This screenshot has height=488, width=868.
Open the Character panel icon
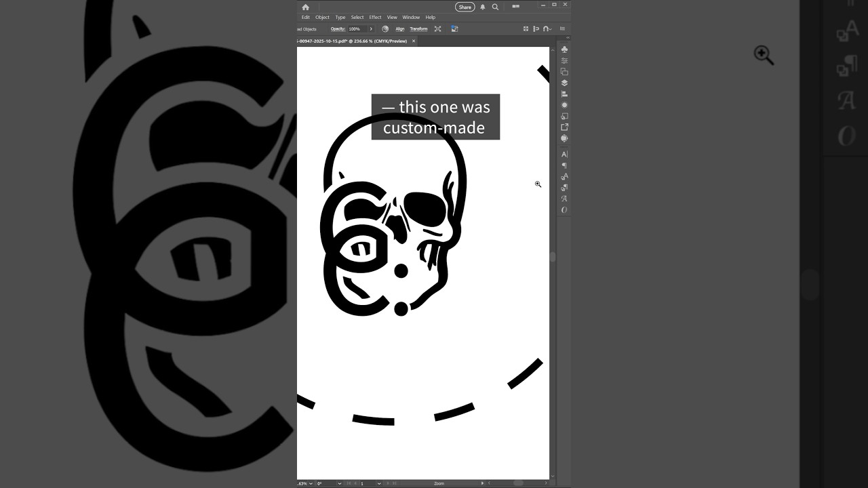coord(564,154)
